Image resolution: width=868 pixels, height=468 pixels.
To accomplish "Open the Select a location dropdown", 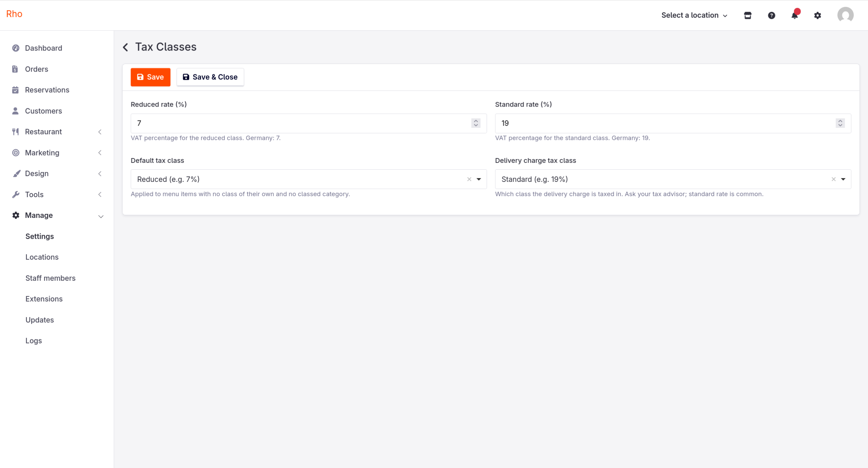I will coord(694,15).
